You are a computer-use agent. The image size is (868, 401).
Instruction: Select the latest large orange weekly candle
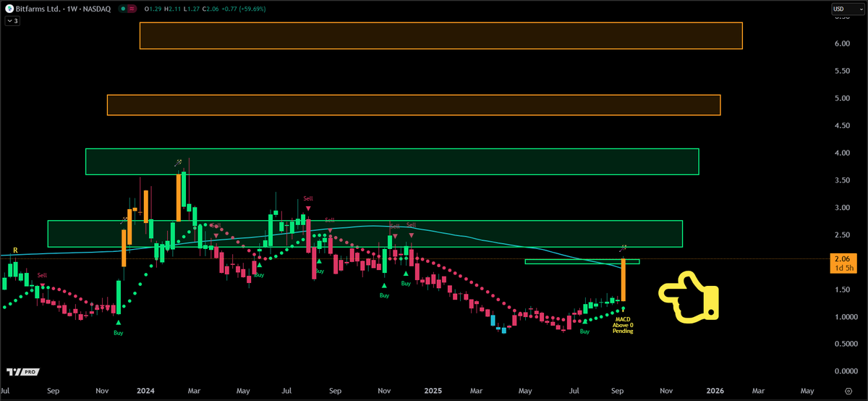623,279
